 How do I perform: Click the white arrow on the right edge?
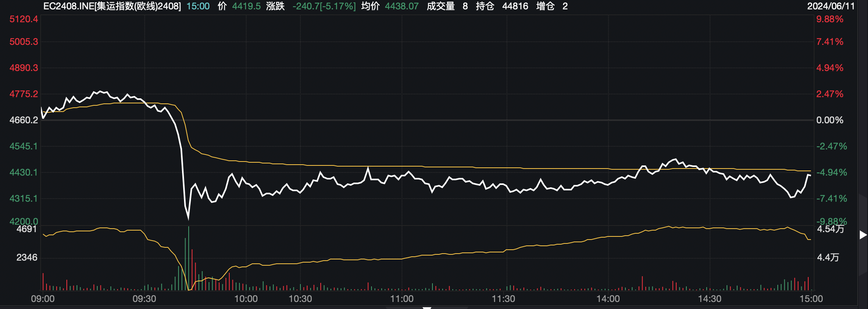(x=863, y=234)
